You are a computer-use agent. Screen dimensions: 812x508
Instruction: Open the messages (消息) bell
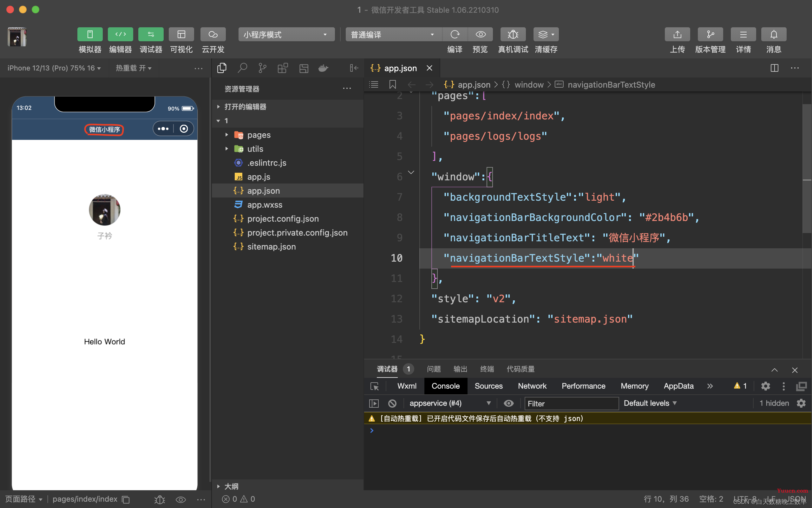point(774,34)
